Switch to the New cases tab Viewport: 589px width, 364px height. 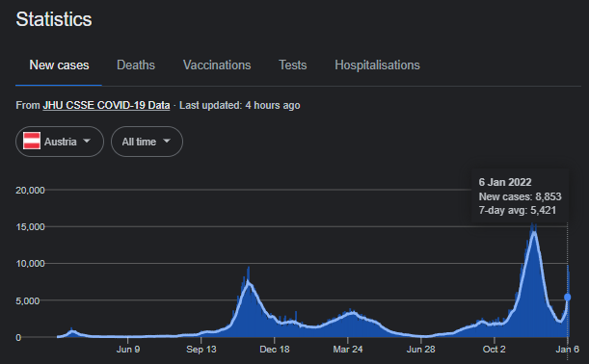pos(59,65)
